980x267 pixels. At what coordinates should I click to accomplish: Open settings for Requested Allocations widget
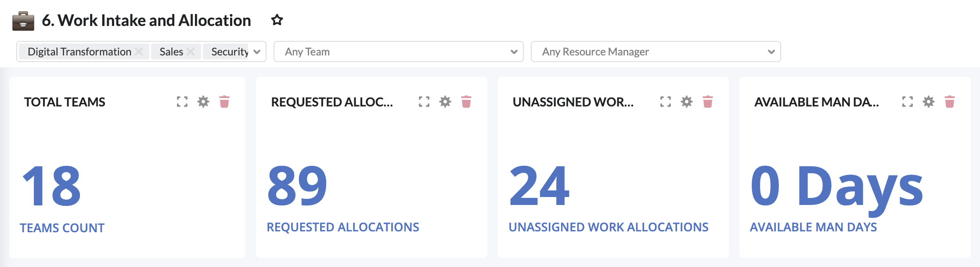coord(445,102)
